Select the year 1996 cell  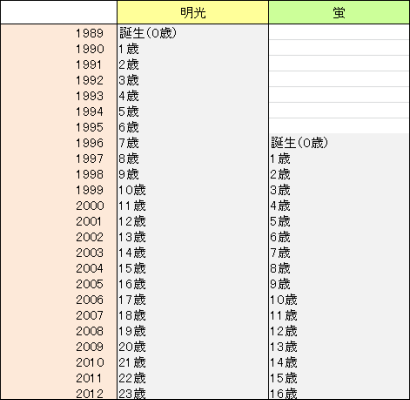tap(59, 143)
